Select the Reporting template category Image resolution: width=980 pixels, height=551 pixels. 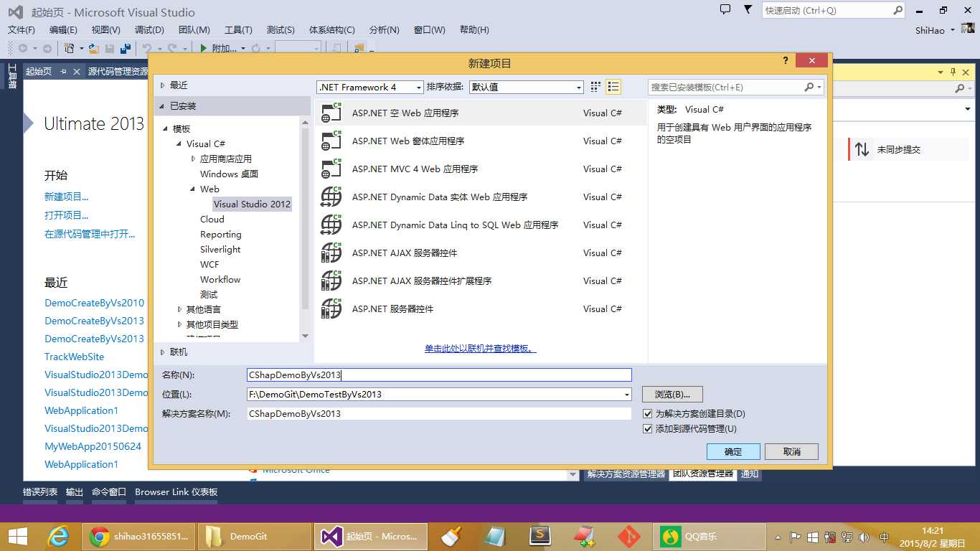click(221, 235)
